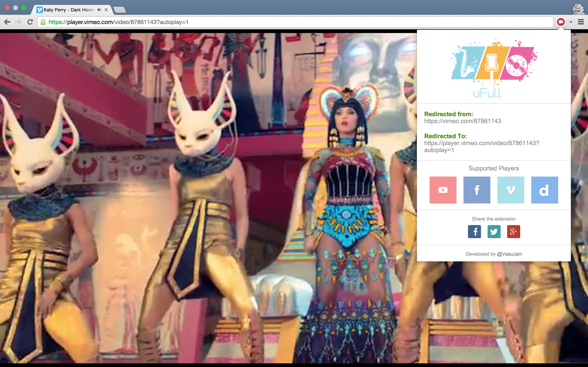Open the Chrome hamburger menu

coord(581,22)
